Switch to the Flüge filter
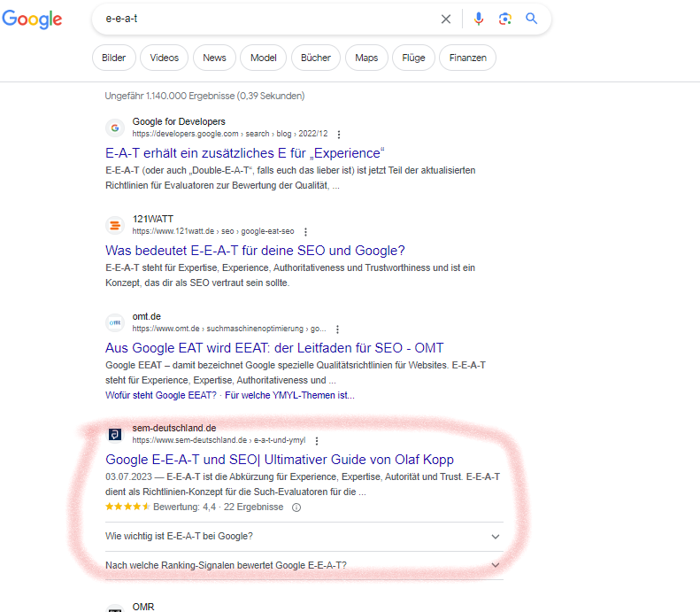Screen dimensions: 700x612 point(413,58)
